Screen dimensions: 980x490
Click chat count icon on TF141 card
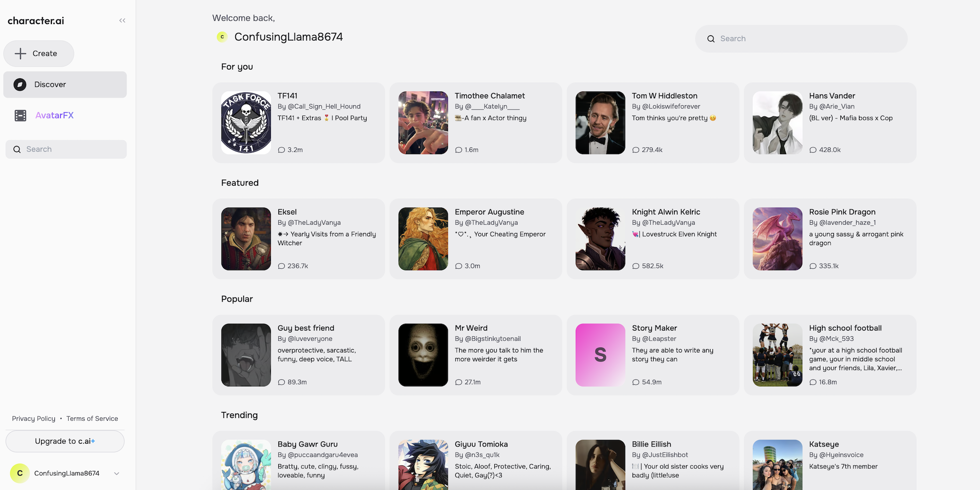click(x=281, y=150)
